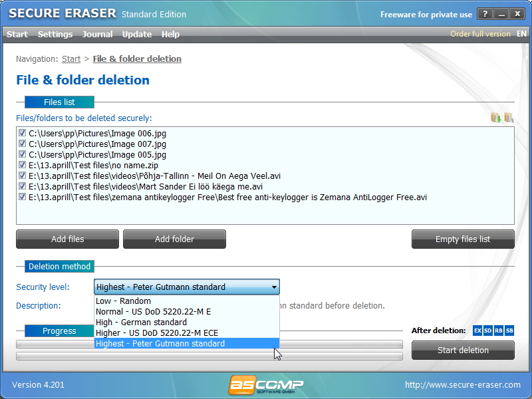Click the Empty files list button
Screen dimensions: 532x399
point(463,239)
